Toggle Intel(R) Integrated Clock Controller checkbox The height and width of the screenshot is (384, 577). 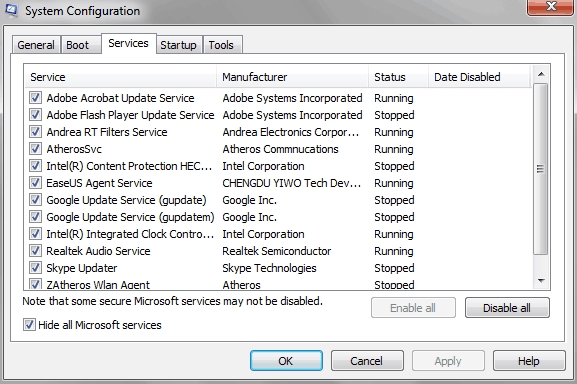click(35, 234)
